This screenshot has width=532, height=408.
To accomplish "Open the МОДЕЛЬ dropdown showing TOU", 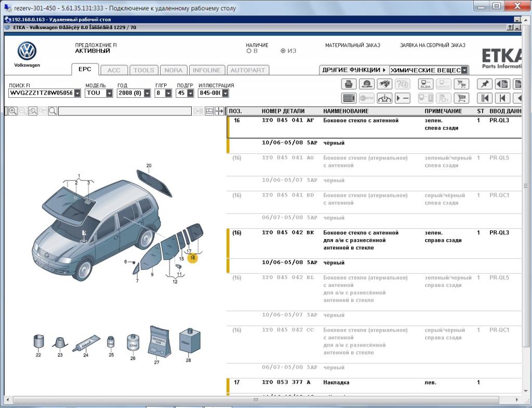I will [x=109, y=93].
